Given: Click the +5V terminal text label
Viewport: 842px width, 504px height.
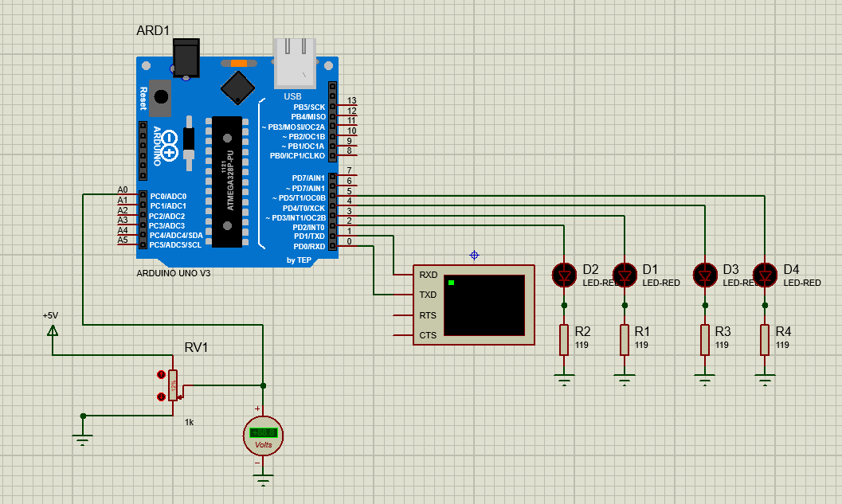Looking at the screenshot, I should click(x=50, y=315).
